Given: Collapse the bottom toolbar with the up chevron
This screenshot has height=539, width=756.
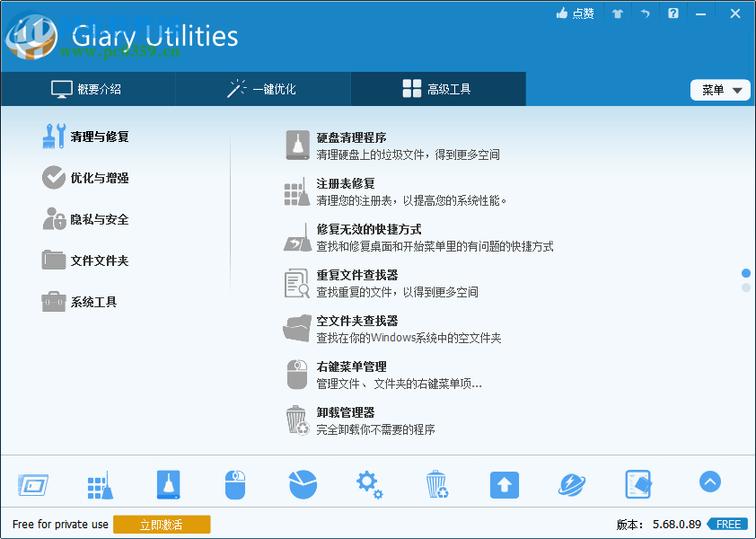Looking at the screenshot, I should (709, 482).
